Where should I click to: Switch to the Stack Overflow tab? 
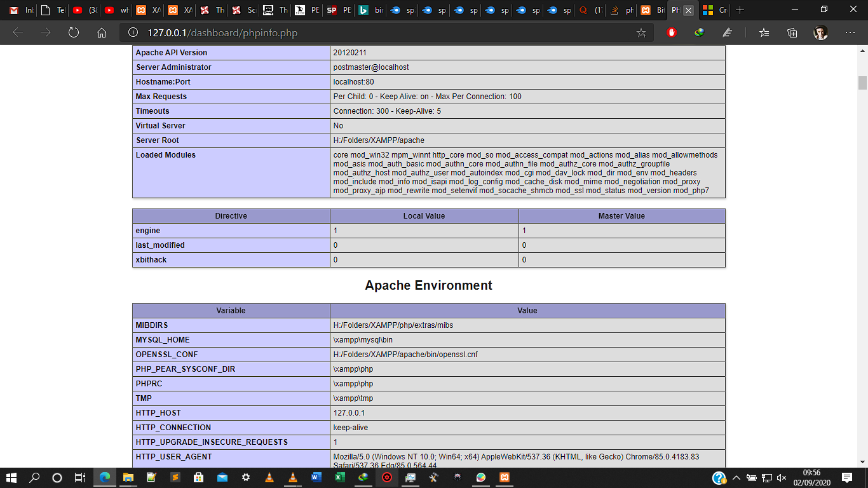click(x=614, y=10)
